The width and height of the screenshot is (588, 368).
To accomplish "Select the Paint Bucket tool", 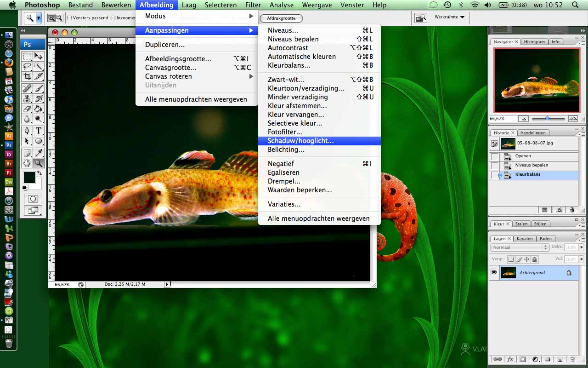I will 39,109.
